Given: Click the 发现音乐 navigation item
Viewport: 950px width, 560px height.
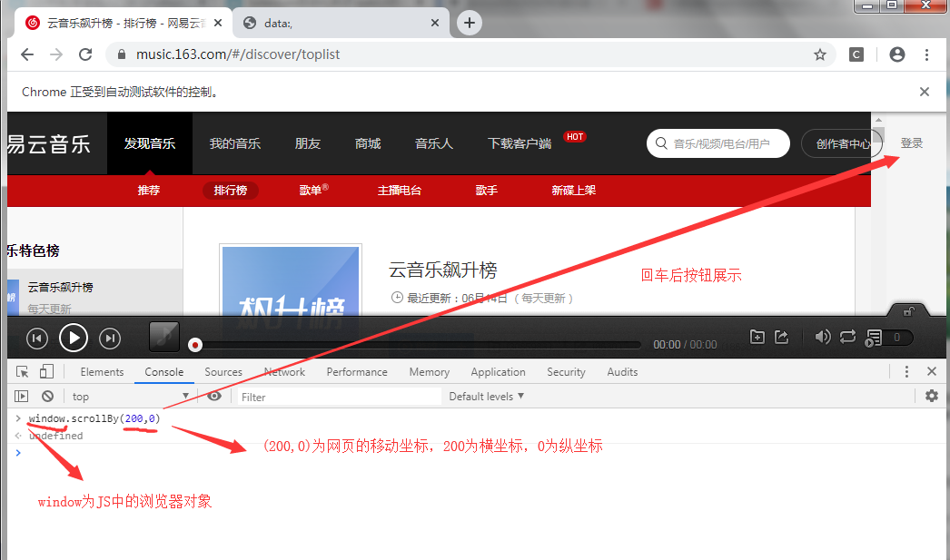Looking at the screenshot, I should coord(150,143).
